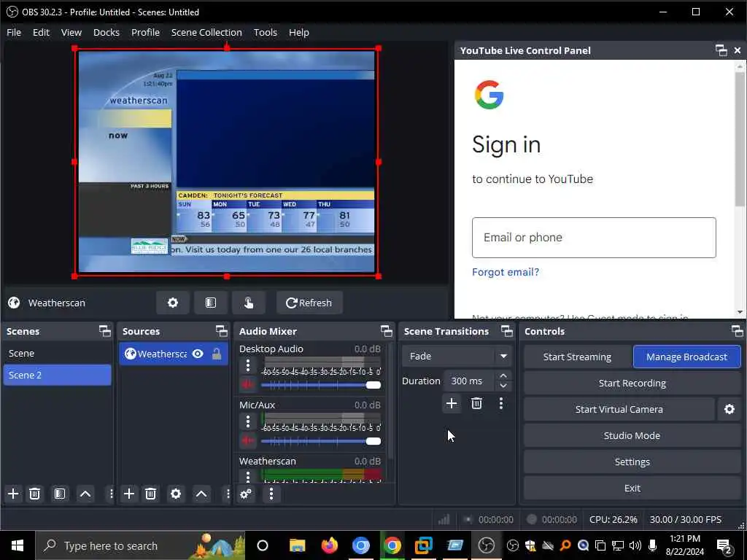747x560 pixels.
Task: Open Sources toolbar overflow dots
Action: click(228, 494)
